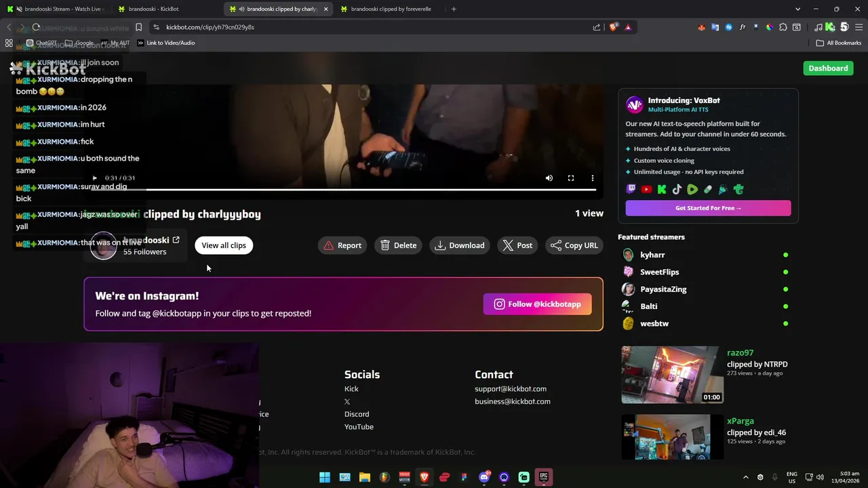Open Figma from the taskbar
This screenshot has width=868, height=488.
(465, 477)
